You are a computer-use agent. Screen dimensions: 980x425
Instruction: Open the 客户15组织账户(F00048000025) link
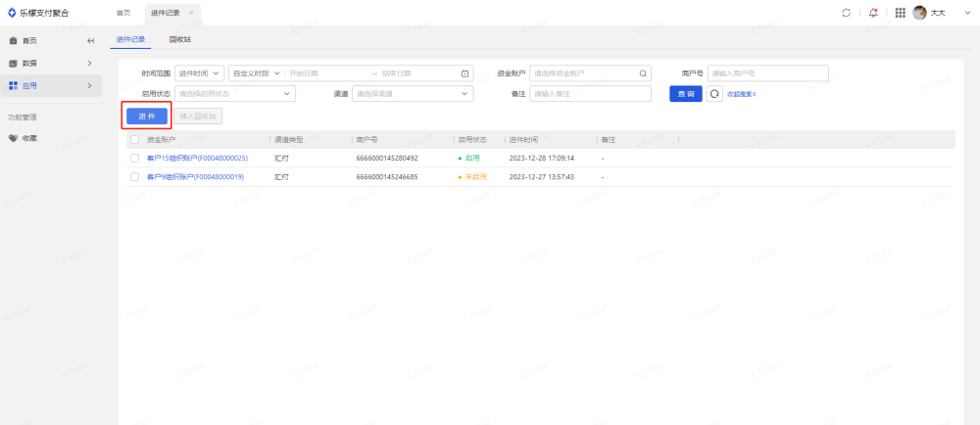click(197, 158)
